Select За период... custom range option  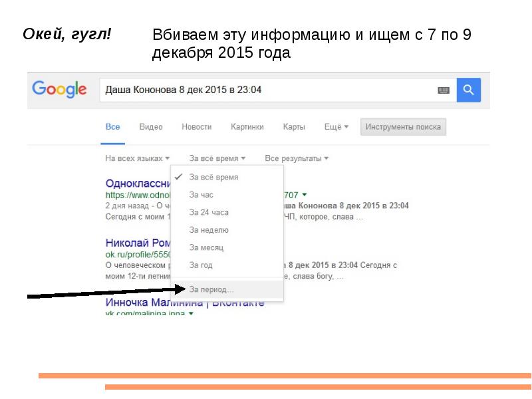point(227,289)
